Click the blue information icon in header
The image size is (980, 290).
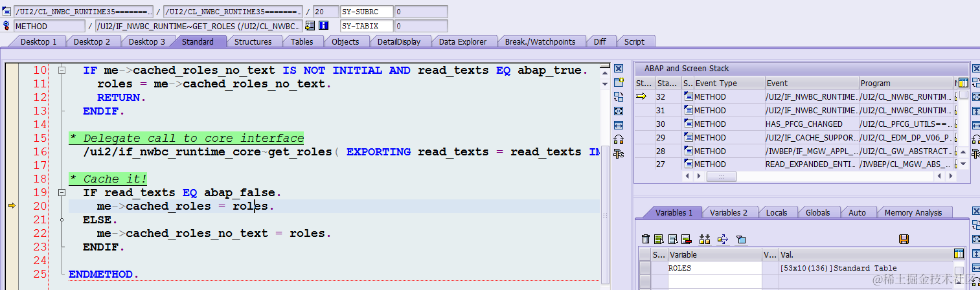tap(324, 26)
